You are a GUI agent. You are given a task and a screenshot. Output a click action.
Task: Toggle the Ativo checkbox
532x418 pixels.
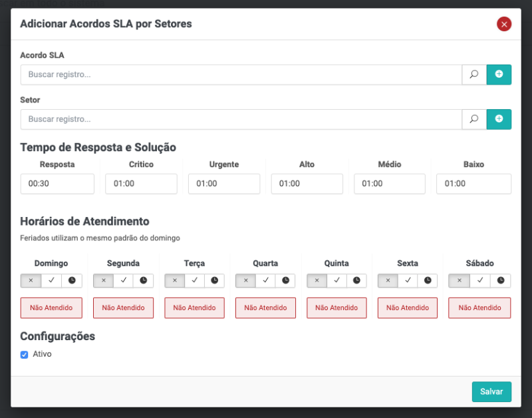[25, 355]
